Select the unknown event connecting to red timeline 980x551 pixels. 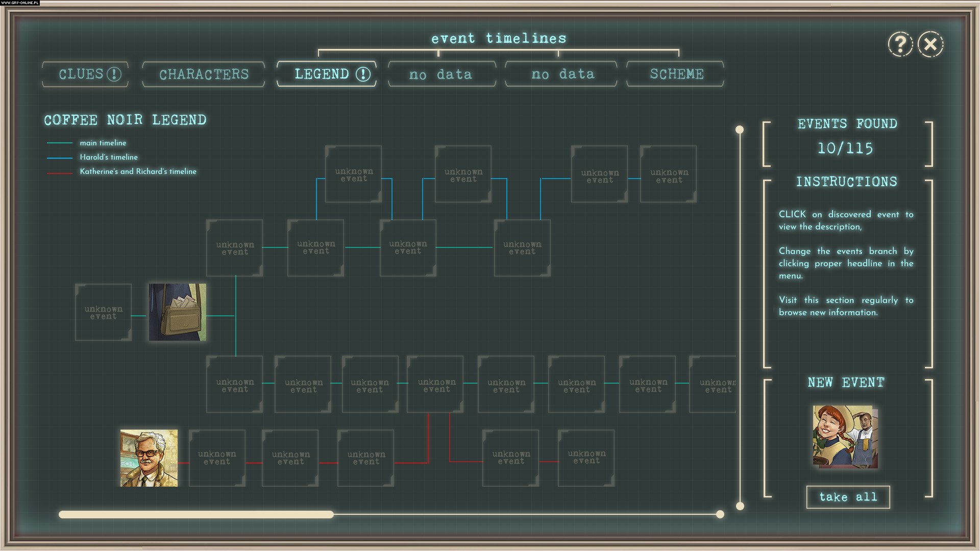pos(435,384)
